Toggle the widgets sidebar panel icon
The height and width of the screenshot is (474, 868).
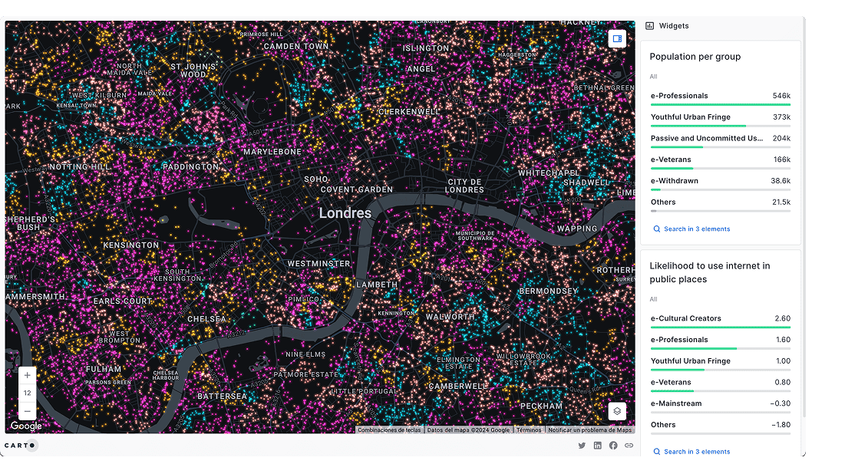coord(617,38)
